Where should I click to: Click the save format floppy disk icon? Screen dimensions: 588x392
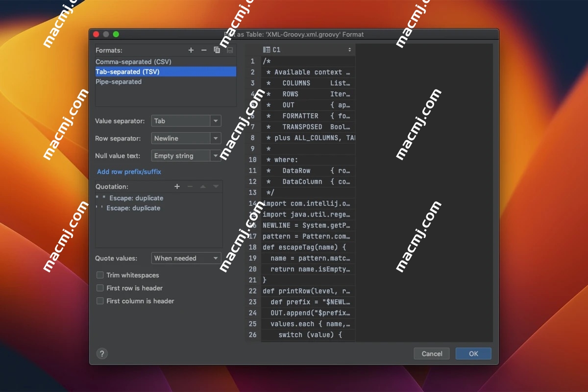click(x=229, y=49)
